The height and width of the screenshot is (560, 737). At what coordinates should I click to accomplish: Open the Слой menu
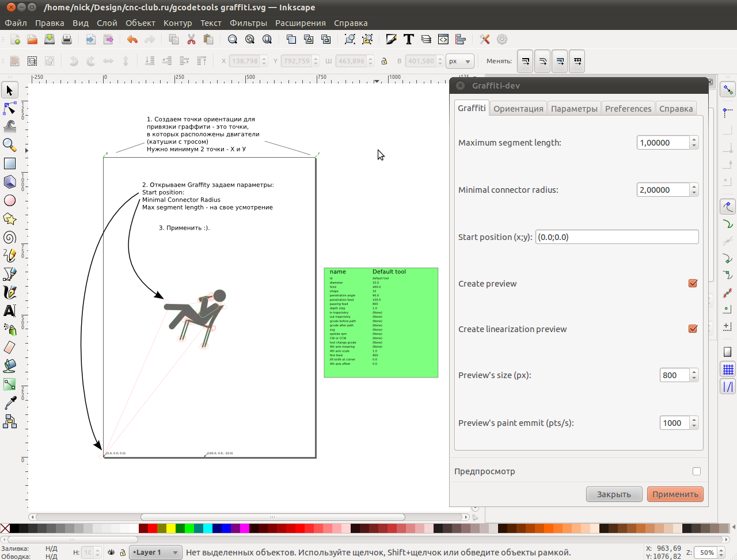tap(107, 23)
